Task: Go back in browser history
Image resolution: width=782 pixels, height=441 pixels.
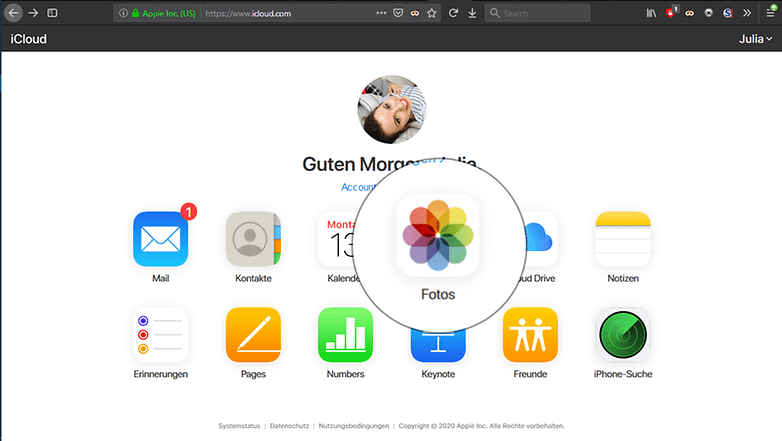Action: [13, 13]
